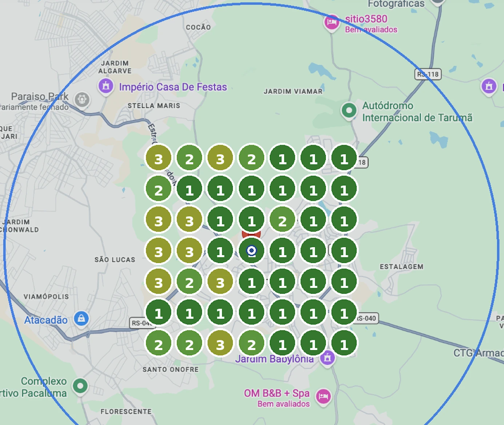
Task: Select the only rank 2 marker in the second grid row
Action: pos(159,189)
